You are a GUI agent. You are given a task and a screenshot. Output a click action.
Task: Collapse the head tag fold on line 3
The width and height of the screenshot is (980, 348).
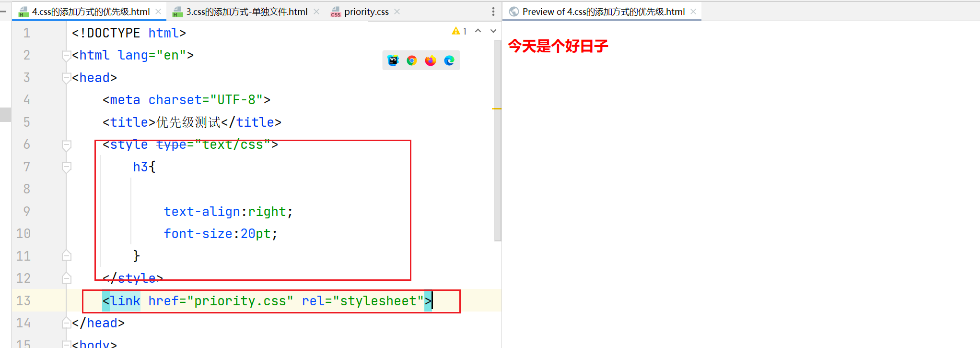coord(67,78)
